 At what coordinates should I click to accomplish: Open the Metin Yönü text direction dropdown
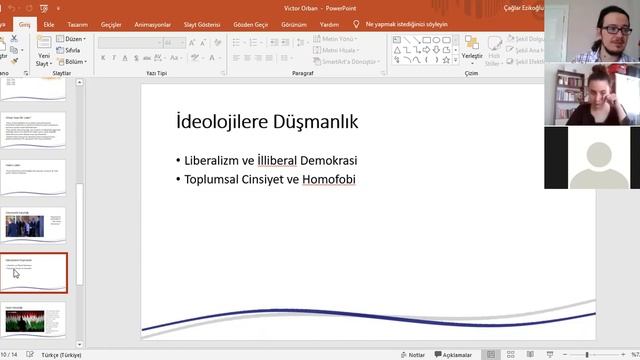(336, 39)
